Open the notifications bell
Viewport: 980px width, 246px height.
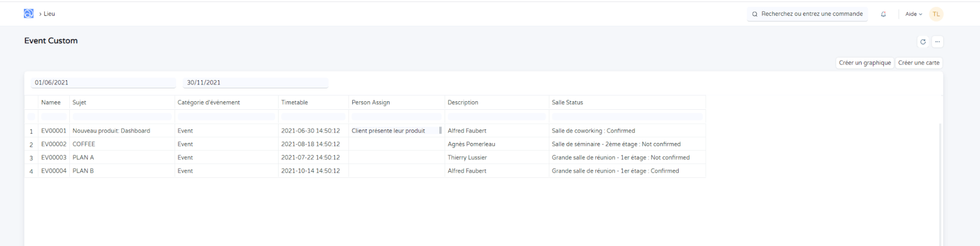(883, 14)
